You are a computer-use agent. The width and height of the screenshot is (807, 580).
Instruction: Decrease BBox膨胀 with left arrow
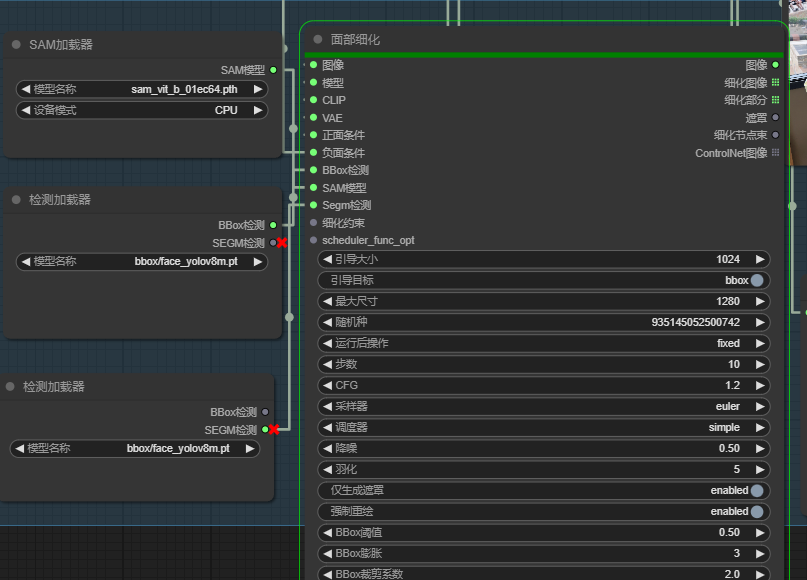(x=327, y=553)
